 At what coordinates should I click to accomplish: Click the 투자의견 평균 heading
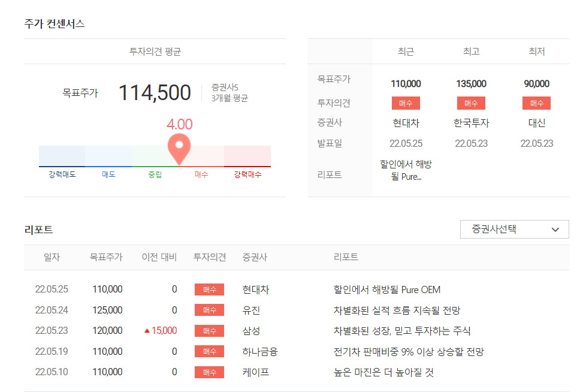(x=155, y=51)
